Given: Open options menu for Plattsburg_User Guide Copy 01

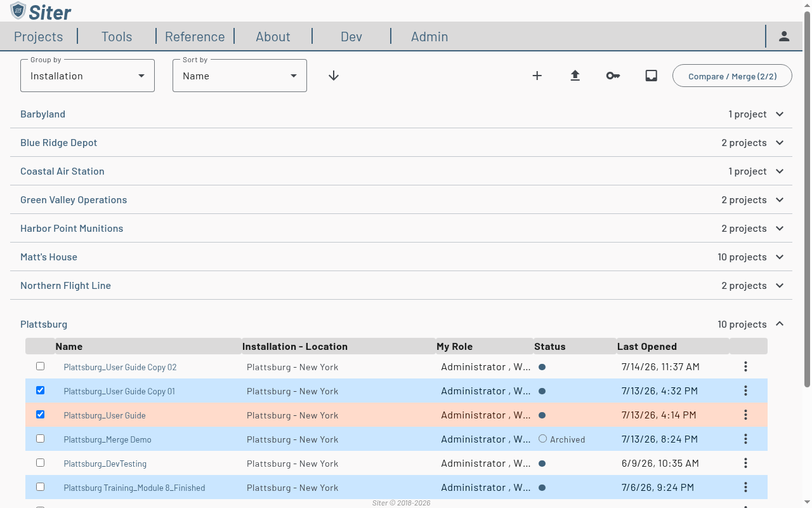Looking at the screenshot, I should tap(745, 391).
